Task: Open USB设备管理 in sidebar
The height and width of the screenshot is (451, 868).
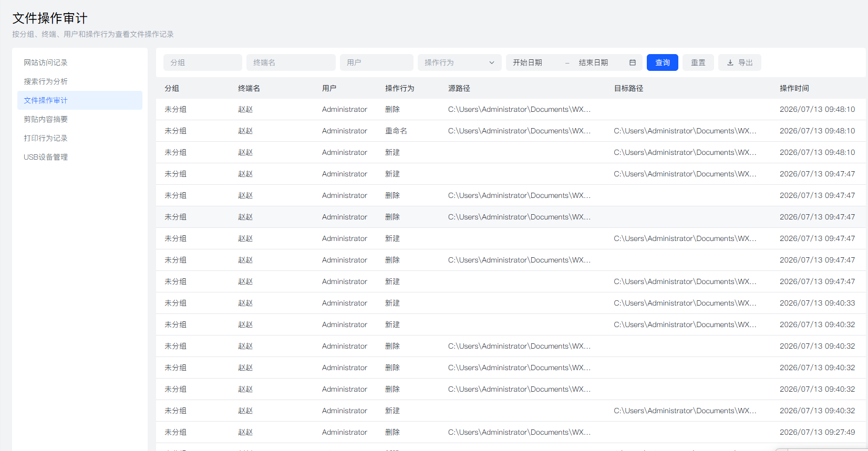Action: pyautogui.click(x=80, y=157)
